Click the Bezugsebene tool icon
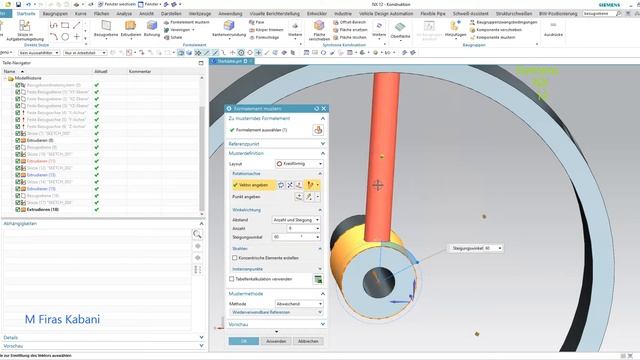The height and width of the screenshot is (360, 640). [106, 26]
